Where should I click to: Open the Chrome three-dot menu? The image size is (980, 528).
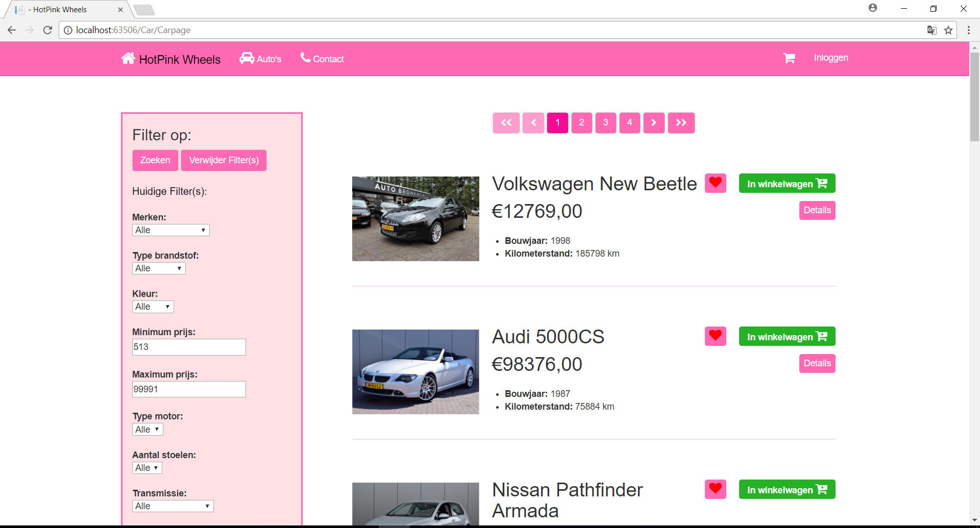point(968,30)
